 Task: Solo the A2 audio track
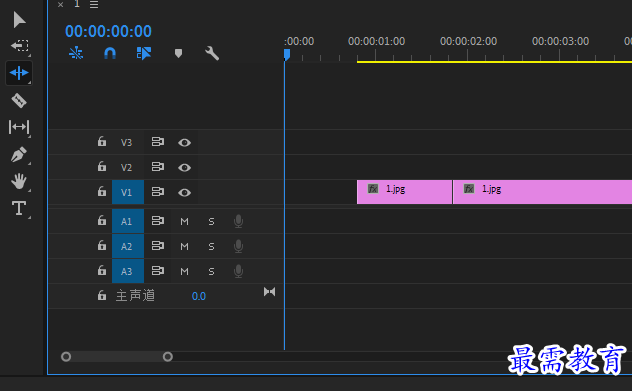pyautogui.click(x=211, y=247)
